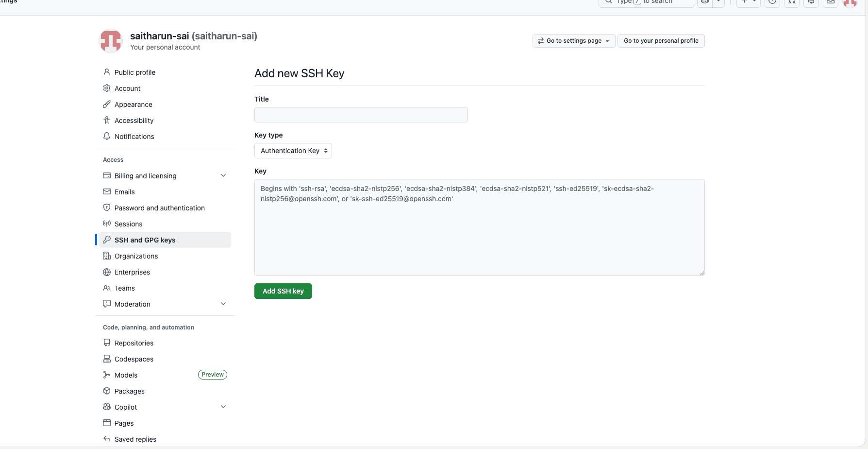Click 'Your personal account' text
The image size is (868, 449).
coord(165,47)
